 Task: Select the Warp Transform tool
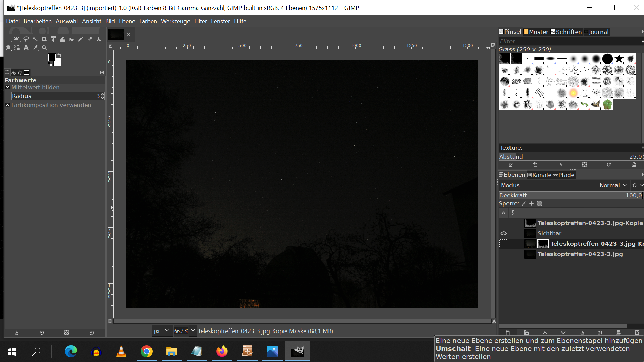pos(62,39)
